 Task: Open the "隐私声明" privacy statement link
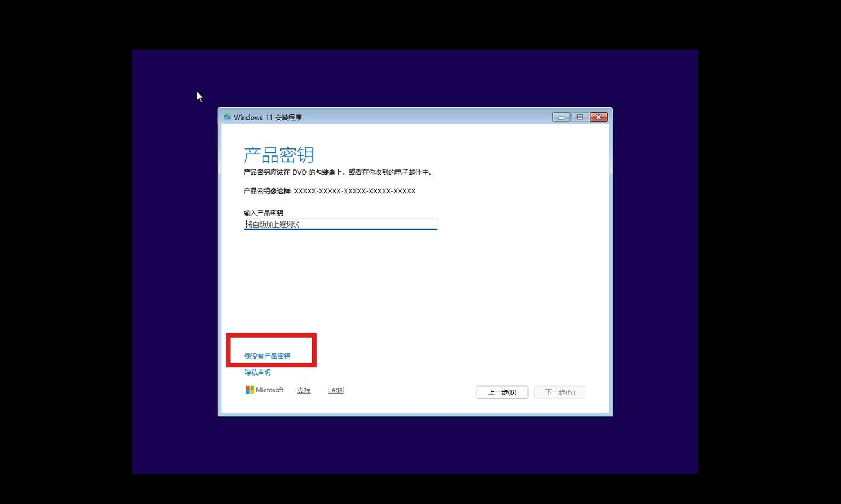pos(258,373)
